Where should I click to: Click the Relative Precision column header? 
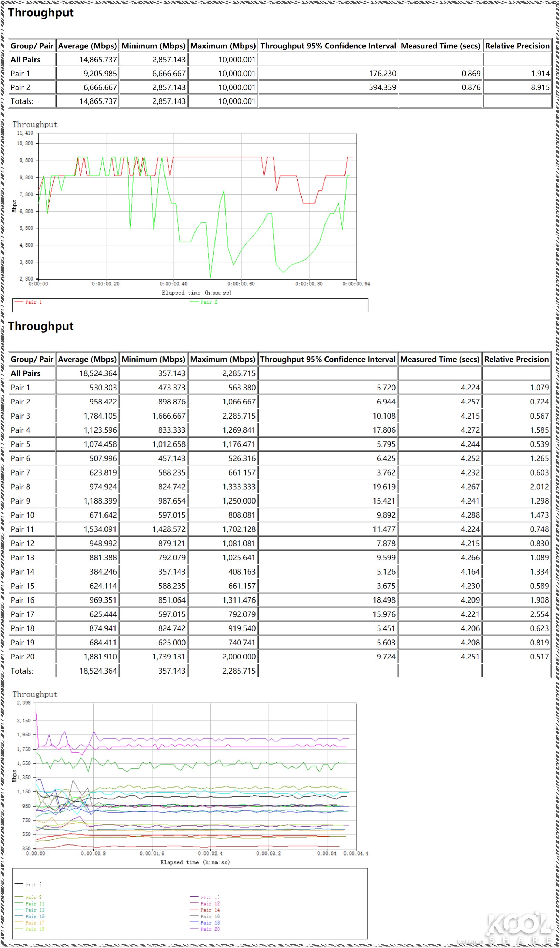(x=517, y=46)
